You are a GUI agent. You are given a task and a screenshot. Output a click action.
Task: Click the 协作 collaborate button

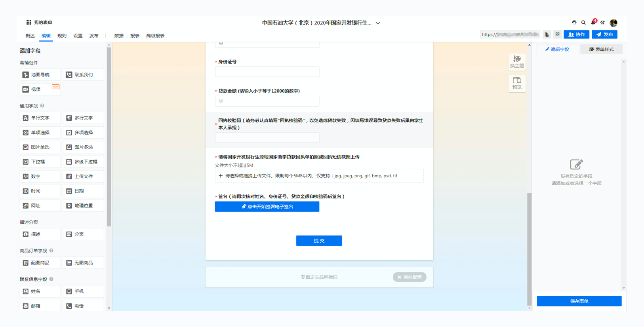coord(576,34)
